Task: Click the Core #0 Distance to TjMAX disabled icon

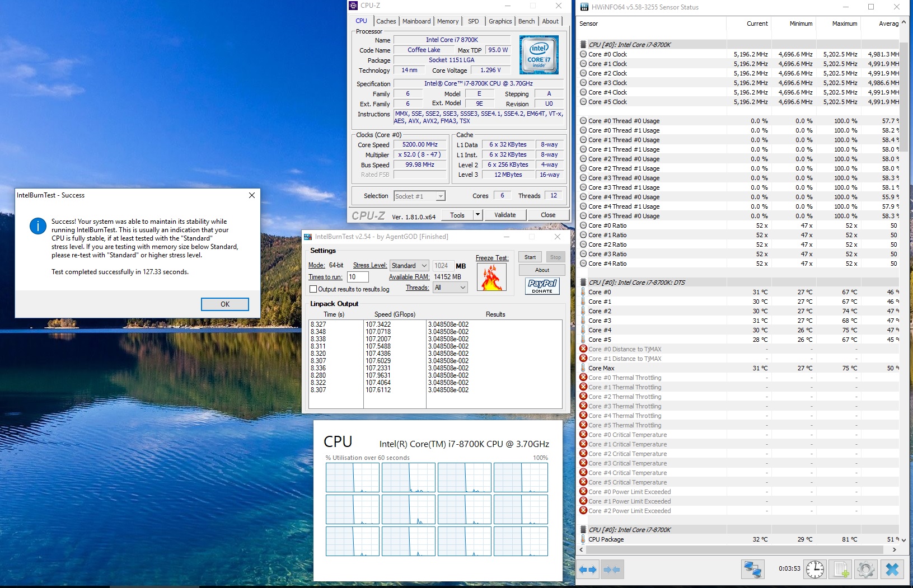Action: pos(583,349)
